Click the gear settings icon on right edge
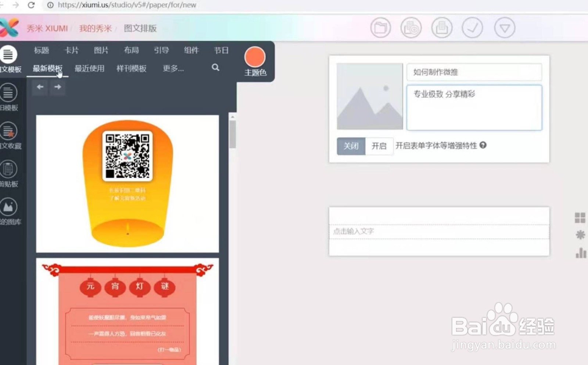The width and height of the screenshot is (588, 365). [x=580, y=235]
